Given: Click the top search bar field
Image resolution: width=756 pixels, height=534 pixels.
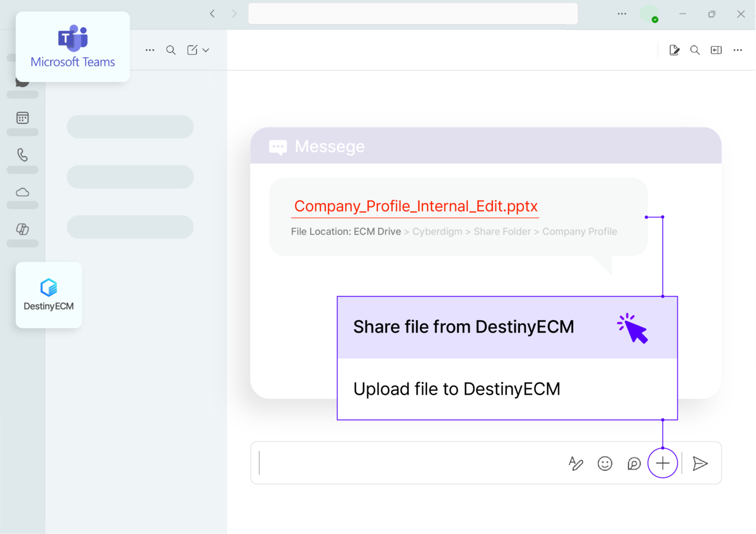Looking at the screenshot, I should click(413, 14).
